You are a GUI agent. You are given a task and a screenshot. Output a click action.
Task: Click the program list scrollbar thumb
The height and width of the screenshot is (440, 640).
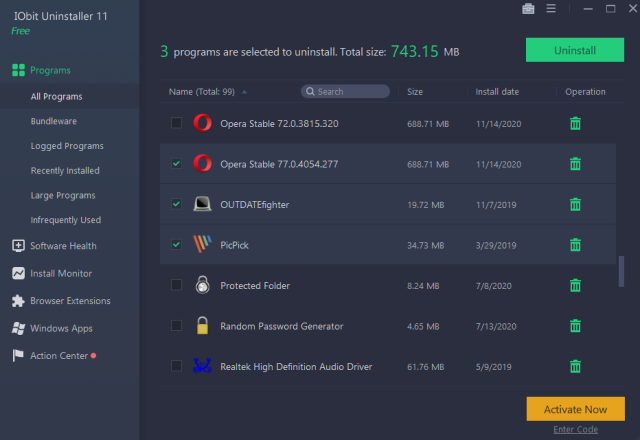click(x=621, y=271)
